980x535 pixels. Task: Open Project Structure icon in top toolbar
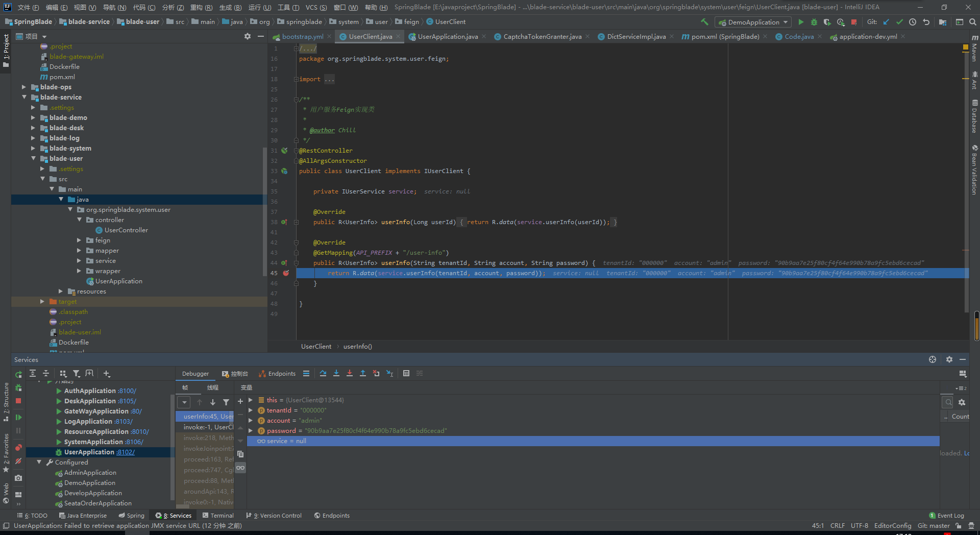point(942,22)
